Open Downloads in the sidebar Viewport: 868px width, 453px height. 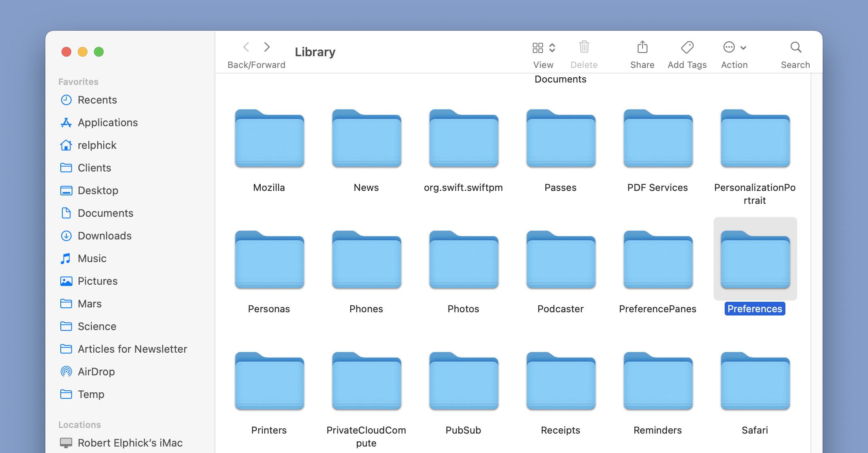104,236
